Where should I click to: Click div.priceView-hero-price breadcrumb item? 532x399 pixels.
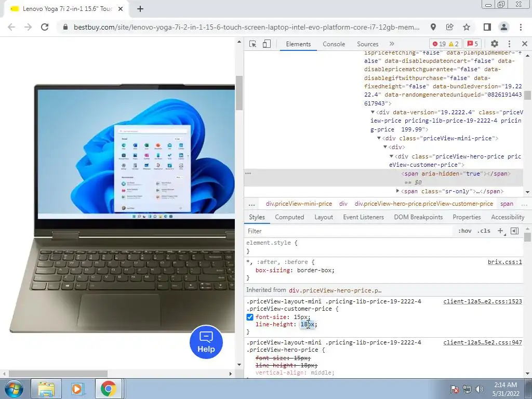[x=424, y=204]
